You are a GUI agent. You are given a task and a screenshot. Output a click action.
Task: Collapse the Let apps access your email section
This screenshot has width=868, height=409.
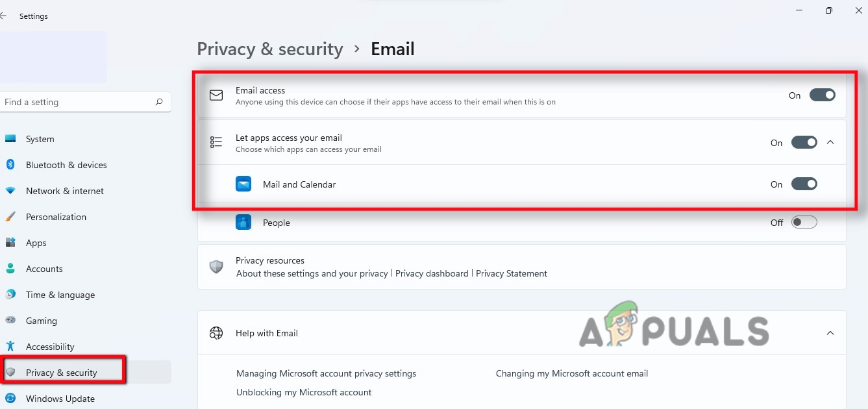pyautogui.click(x=830, y=142)
